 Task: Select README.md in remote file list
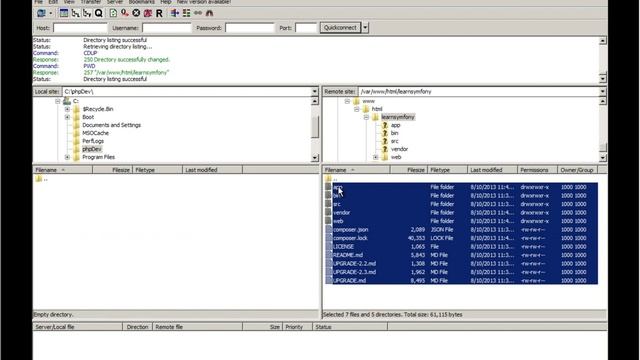point(461,255)
